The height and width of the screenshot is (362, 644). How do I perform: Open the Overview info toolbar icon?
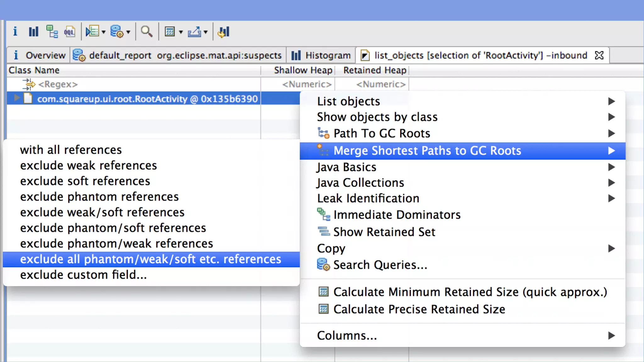click(x=15, y=32)
